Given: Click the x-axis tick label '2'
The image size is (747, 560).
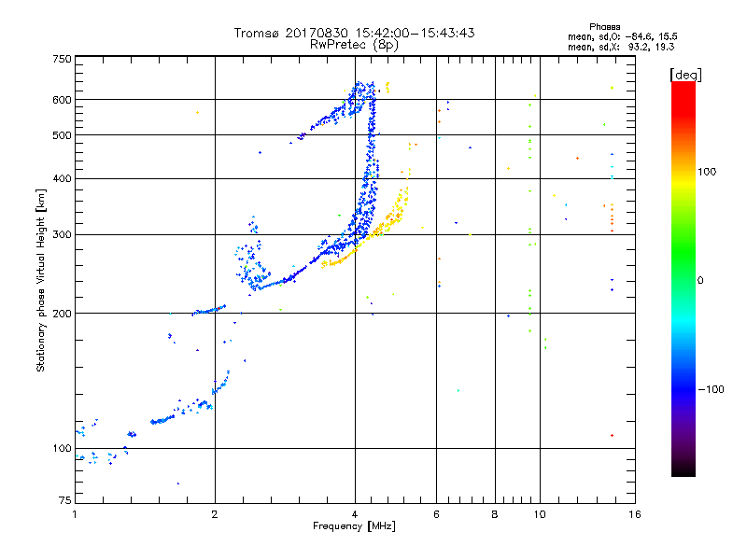Looking at the screenshot, I should click(215, 514).
